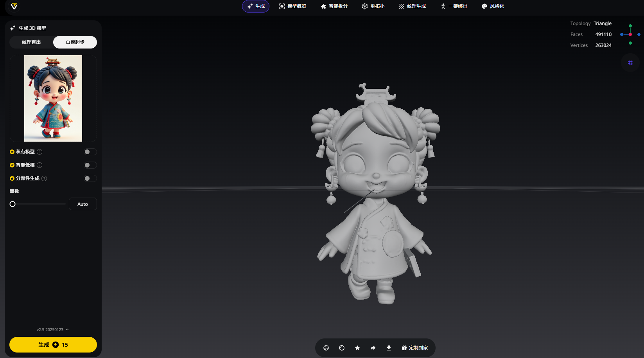
Task: Switch to the 风格化 tab
Action: click(x=493, y=6)
